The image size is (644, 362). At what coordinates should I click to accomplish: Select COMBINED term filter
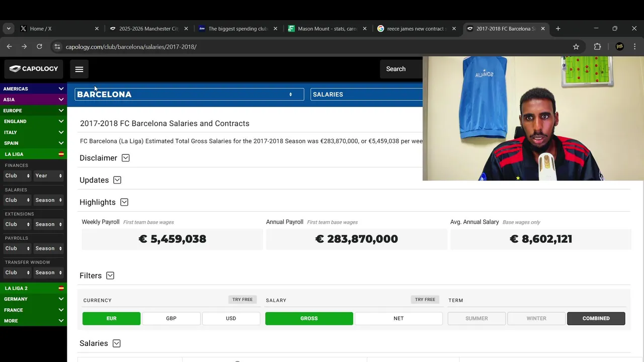click(x=596, y=318)
